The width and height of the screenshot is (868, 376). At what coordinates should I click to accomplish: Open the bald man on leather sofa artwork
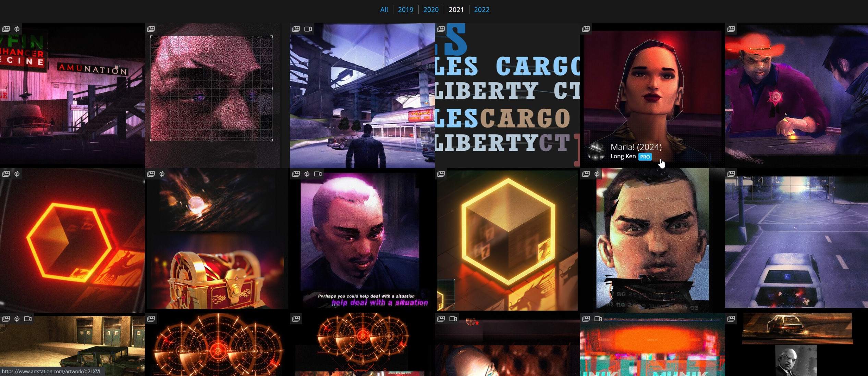coord(507,344)
